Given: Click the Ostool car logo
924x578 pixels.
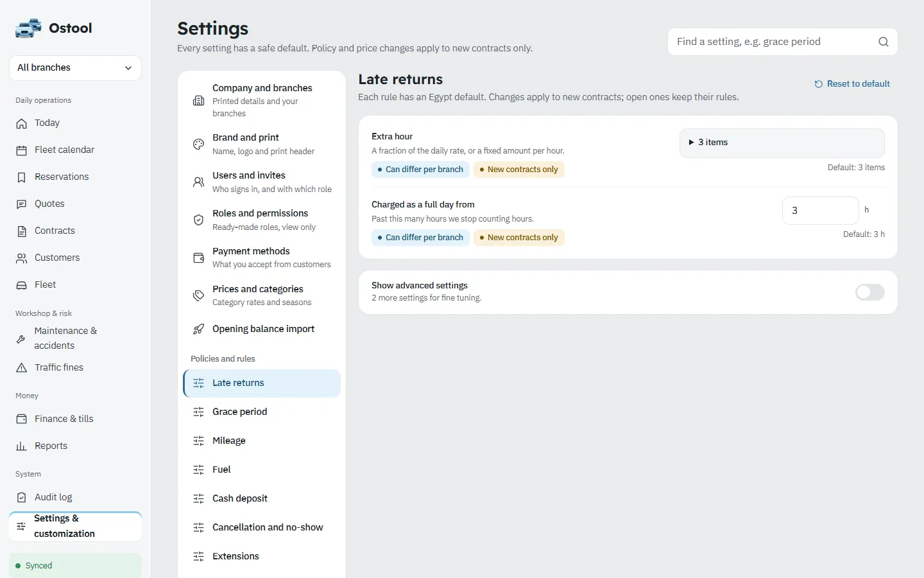Looking at the screenshot, I should tap(28, 28).
